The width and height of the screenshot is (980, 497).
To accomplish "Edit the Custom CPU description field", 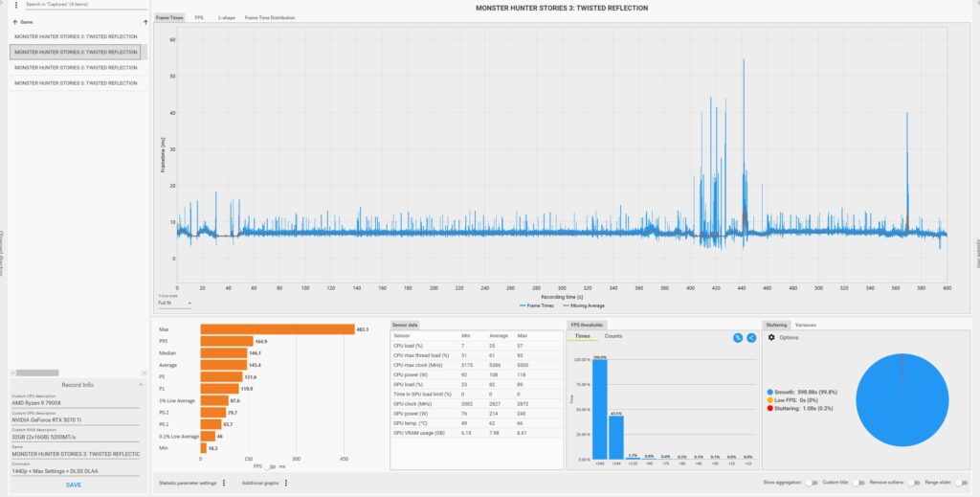I will [76, 403].
